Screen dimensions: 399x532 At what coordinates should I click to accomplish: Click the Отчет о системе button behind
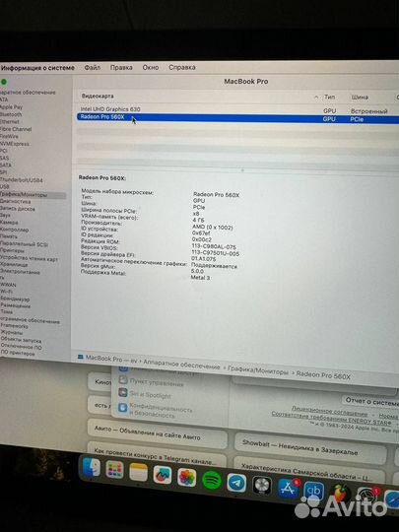(x=371, y=401)
